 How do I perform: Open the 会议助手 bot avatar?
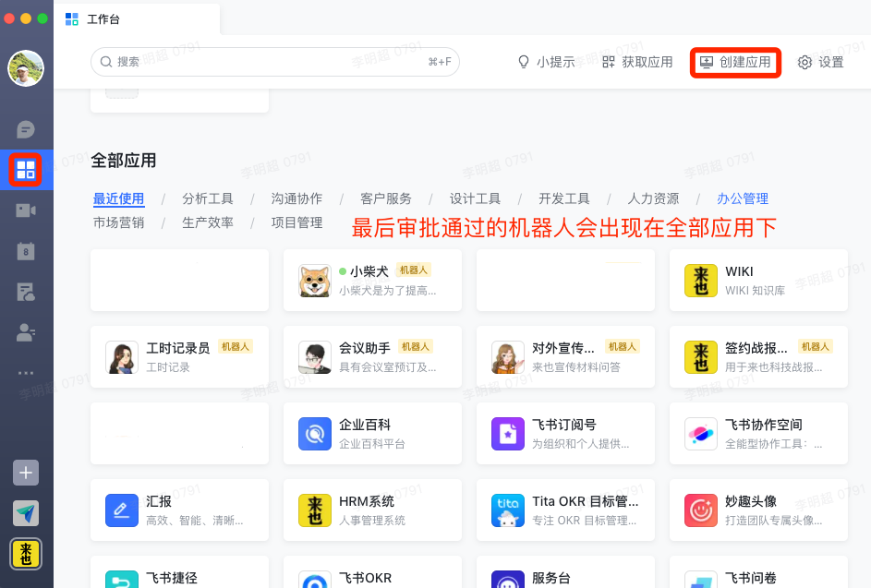click(315, 357)
